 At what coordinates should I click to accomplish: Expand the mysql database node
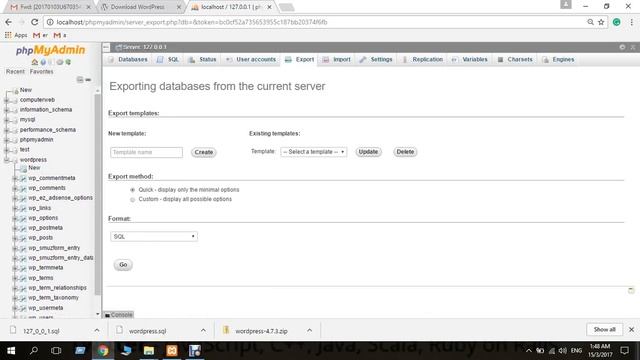(7, 120)
